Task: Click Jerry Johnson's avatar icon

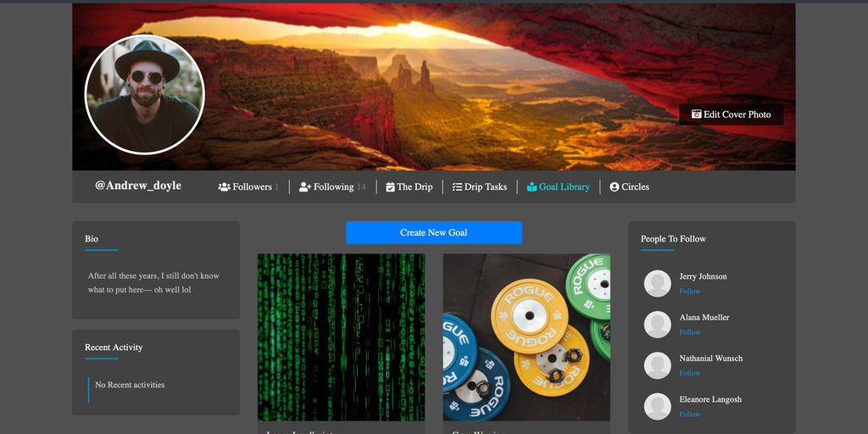Action: coord(658,283)
